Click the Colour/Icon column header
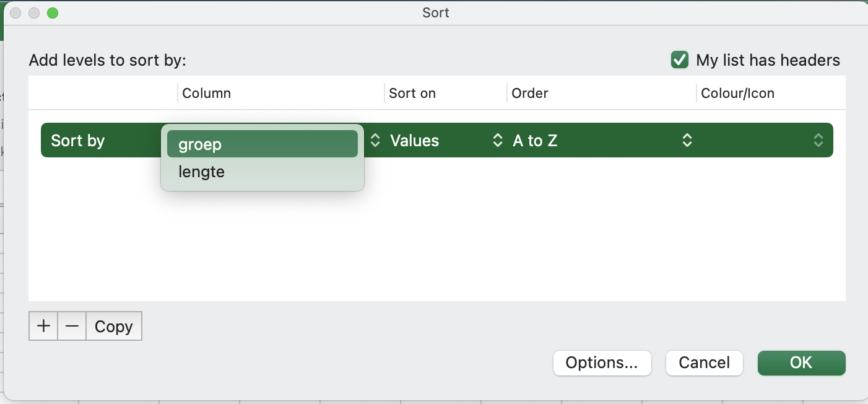This screenshot has height=404, width=868. point(737,94)
